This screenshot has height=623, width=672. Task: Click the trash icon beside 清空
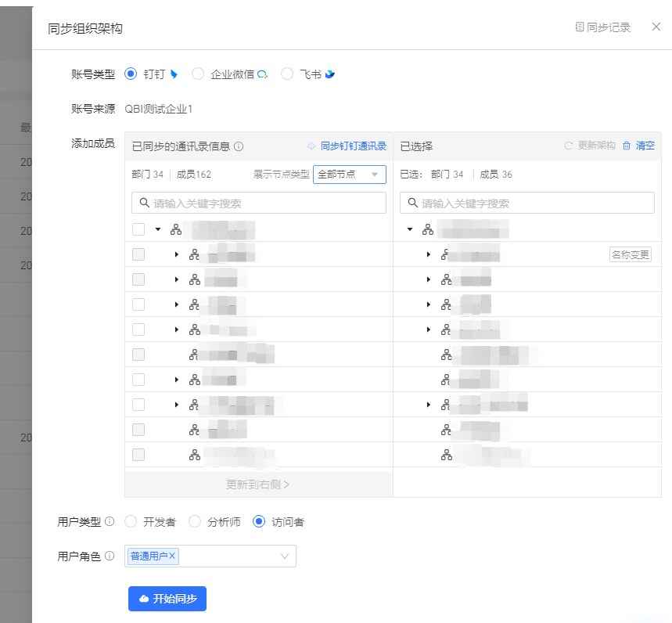[x=626, y=146]
